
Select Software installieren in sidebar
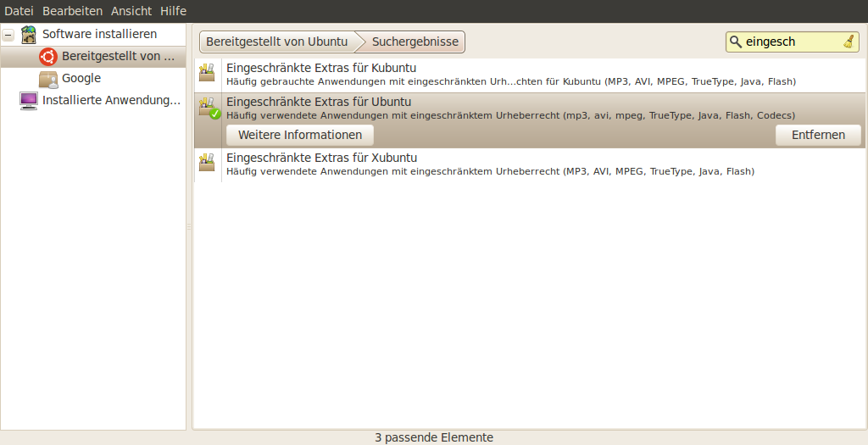[100, 34]
